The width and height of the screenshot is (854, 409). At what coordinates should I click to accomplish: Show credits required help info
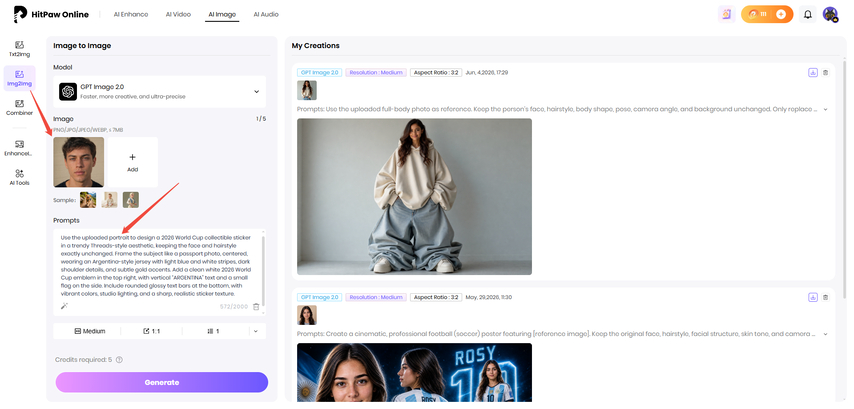(119, 359)
